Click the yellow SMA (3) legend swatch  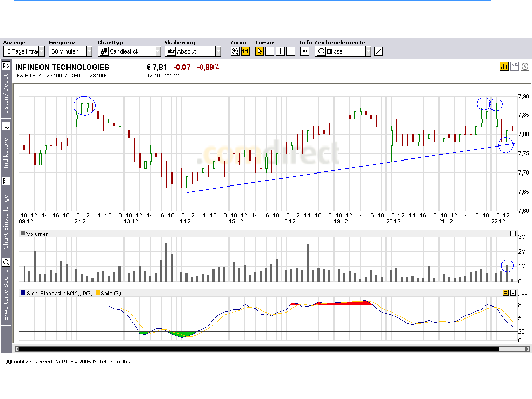(x=98, y=292)
